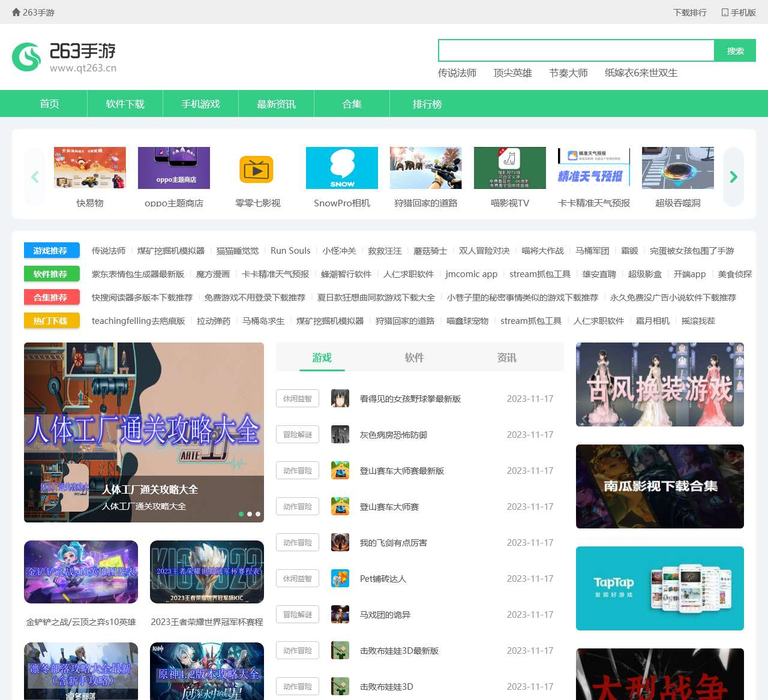Select the second carousel indicator dot
The height and width of the screenshot is (700, 768).
tap(250, 514)
